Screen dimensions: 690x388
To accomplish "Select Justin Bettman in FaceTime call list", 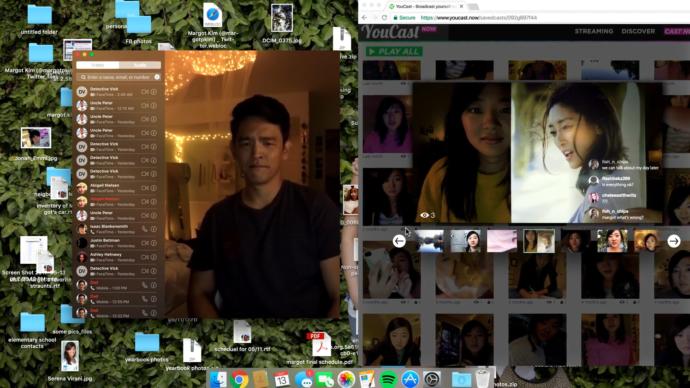I will 119,243.
